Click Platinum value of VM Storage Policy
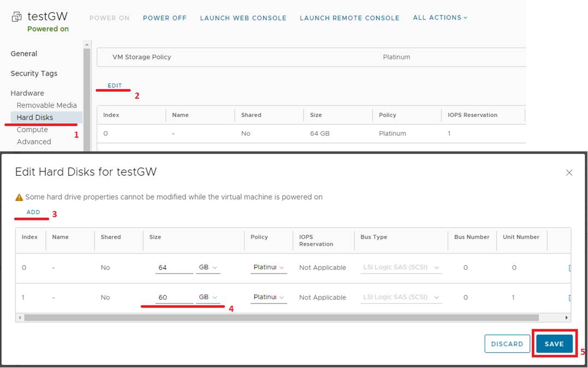 396,57
